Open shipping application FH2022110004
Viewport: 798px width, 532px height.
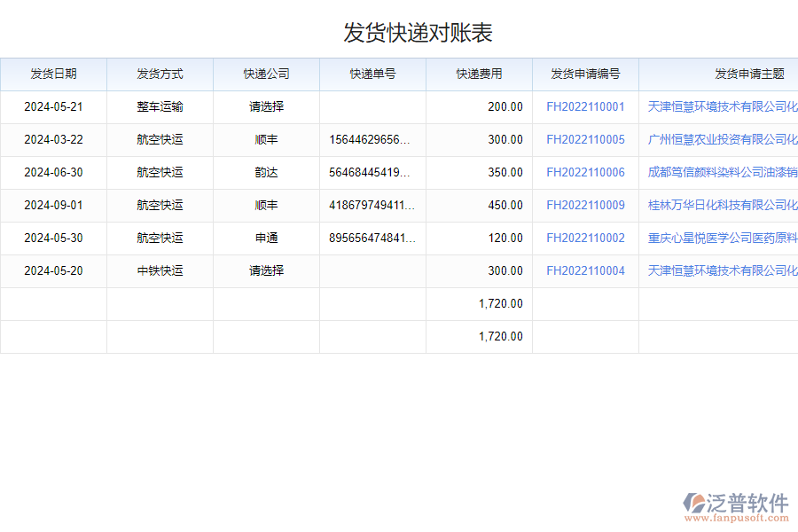pos(586,270)
